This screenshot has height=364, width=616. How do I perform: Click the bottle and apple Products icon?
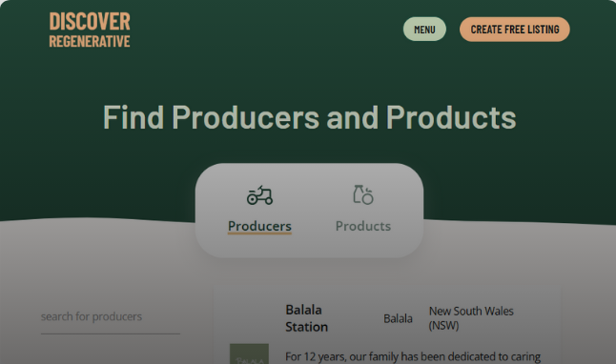pyautogui.click(x=363, y=194)
